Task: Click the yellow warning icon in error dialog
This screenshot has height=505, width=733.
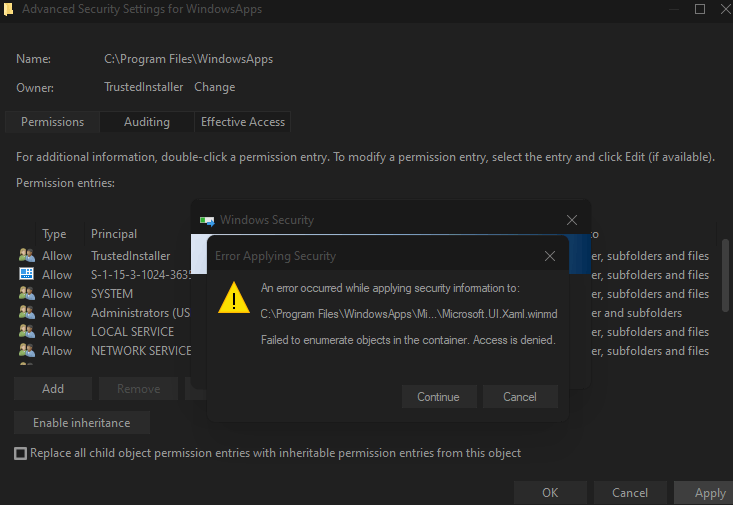Action: click(234, 297)
